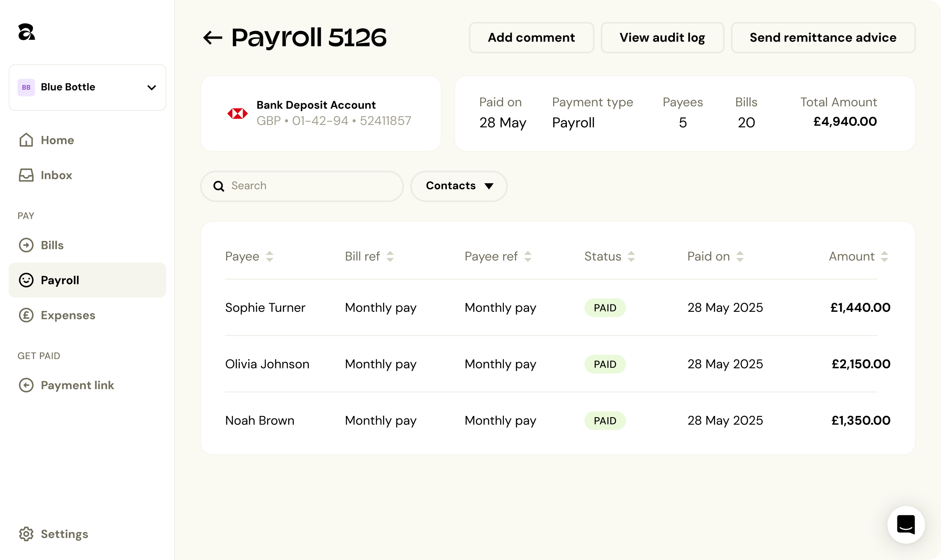Open Inbox using its sidebar icon
The height and width of the screenshot is (560, 941).
tap(26, 175)
